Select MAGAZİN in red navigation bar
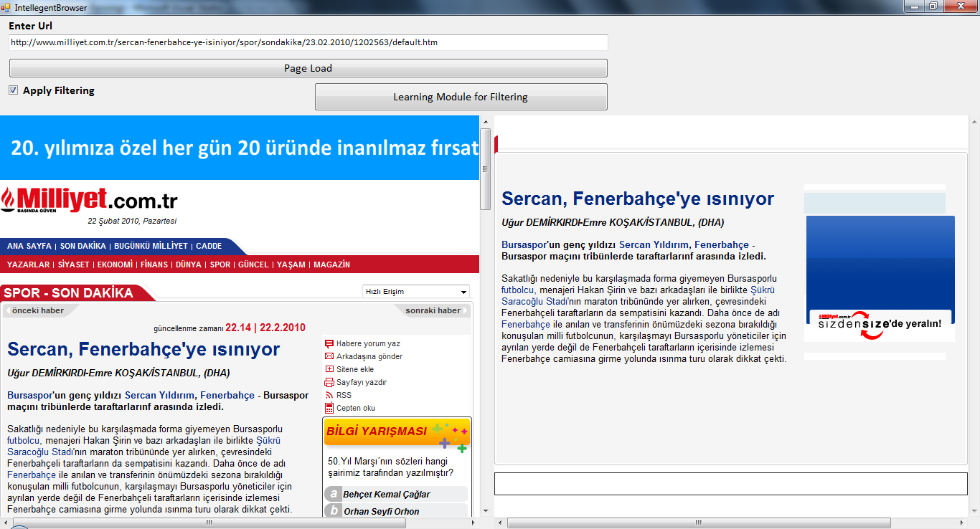980x529 pixels. pos(332,264)
